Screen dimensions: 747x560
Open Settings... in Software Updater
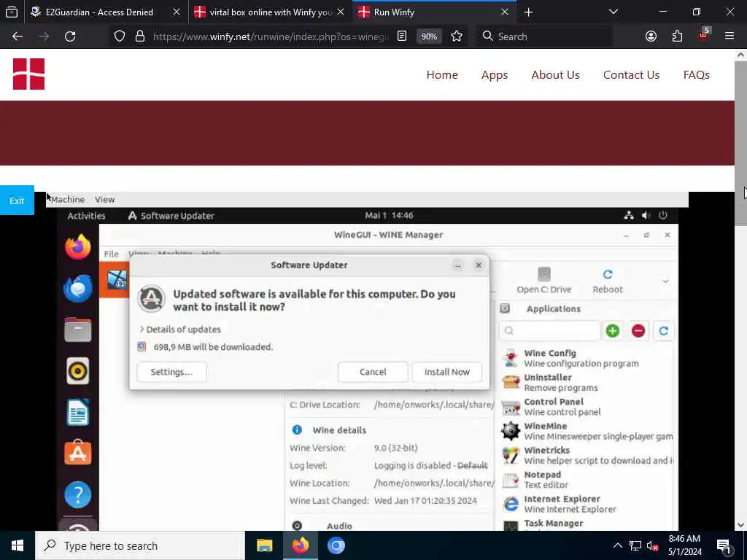pos(171,372)
